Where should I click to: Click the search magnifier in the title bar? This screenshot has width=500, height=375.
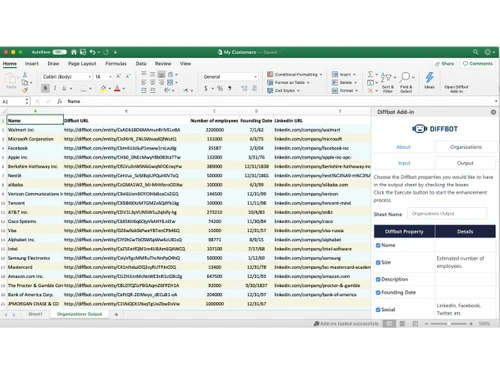(x=476, y=52)
